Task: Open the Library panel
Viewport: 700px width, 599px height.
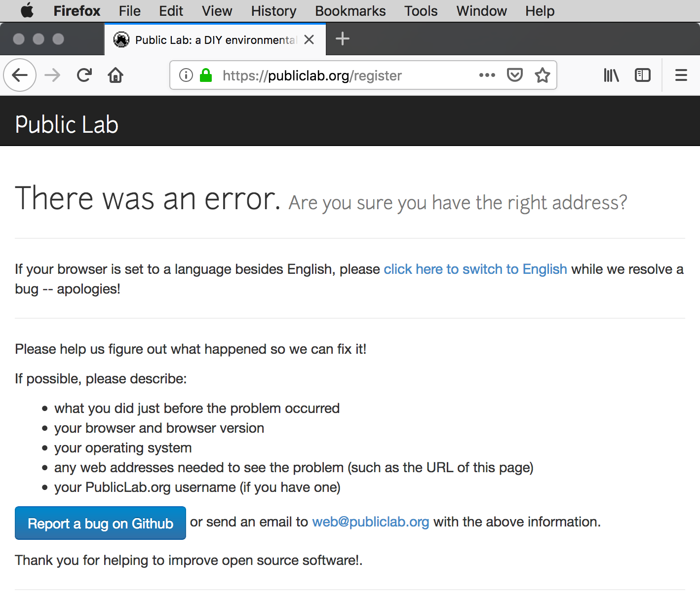Action: click(611, 75)
